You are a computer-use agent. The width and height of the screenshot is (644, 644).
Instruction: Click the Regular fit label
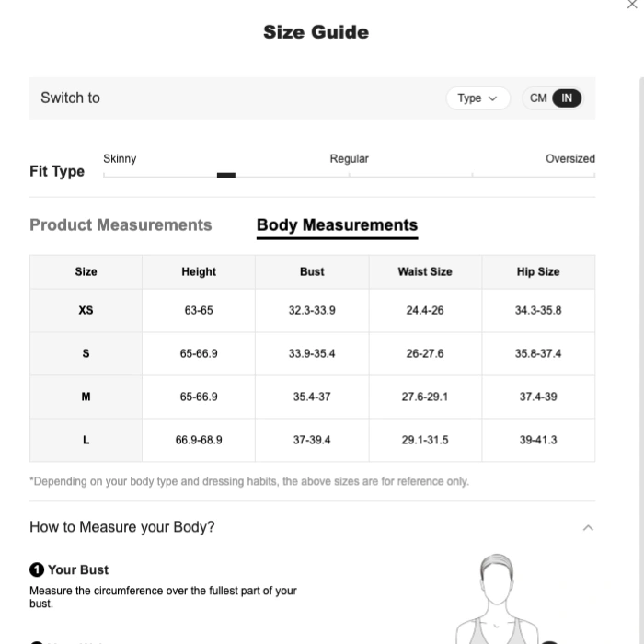[349, 158]
